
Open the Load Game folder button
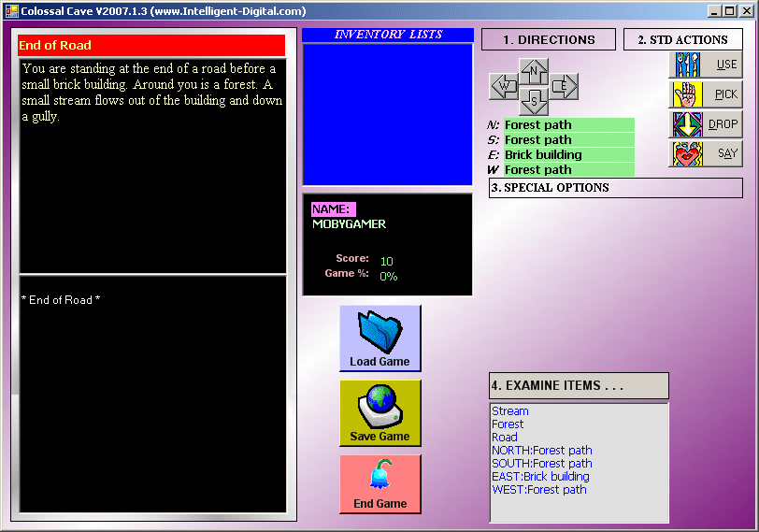tap(379, 338)
